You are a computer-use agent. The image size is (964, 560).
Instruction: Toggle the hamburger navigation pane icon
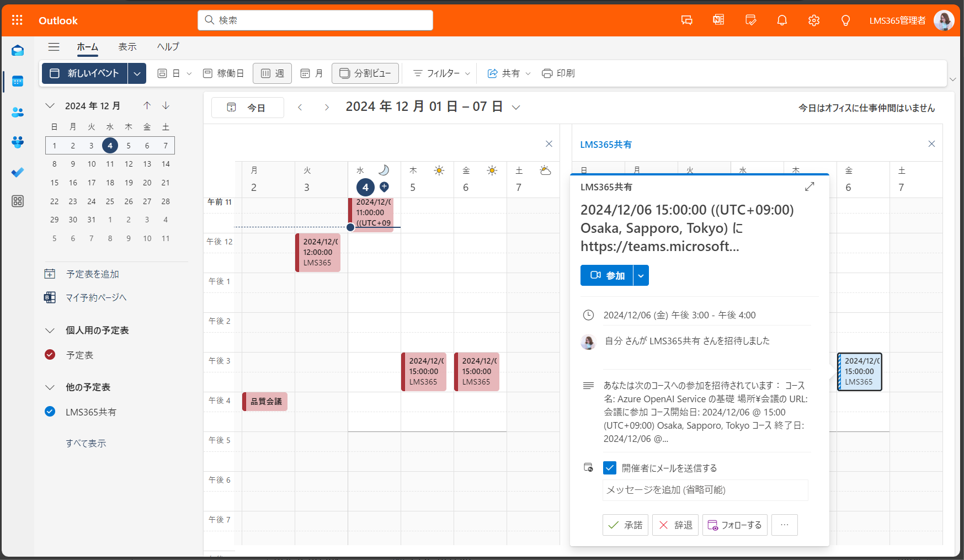54,47
